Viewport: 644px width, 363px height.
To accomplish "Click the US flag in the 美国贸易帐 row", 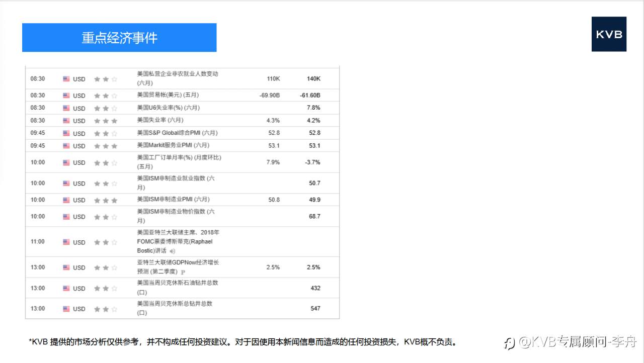I will click(x=66, y=96).
